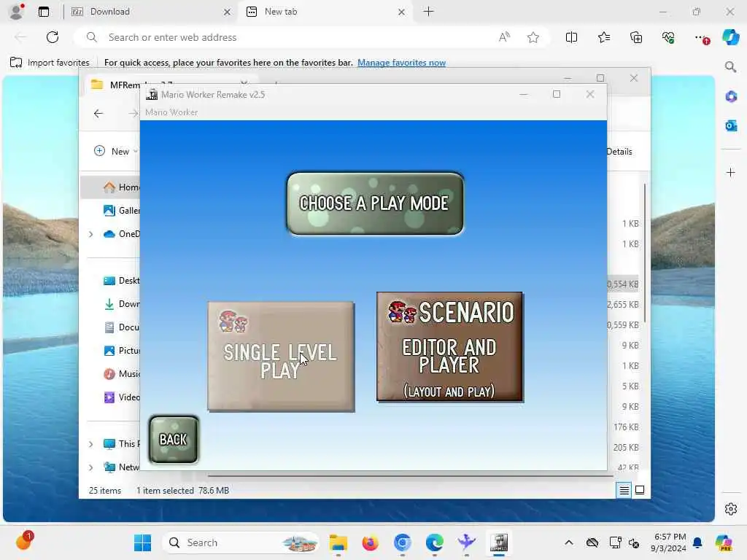Open Edge Settings and more menu
The image size is (747, 560).
pos(701,37)
